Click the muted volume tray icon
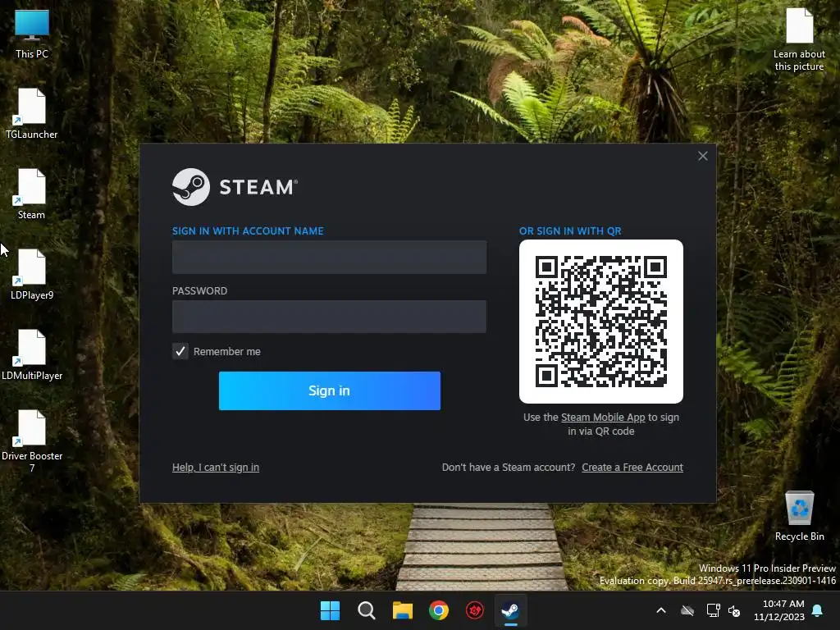 734,610
